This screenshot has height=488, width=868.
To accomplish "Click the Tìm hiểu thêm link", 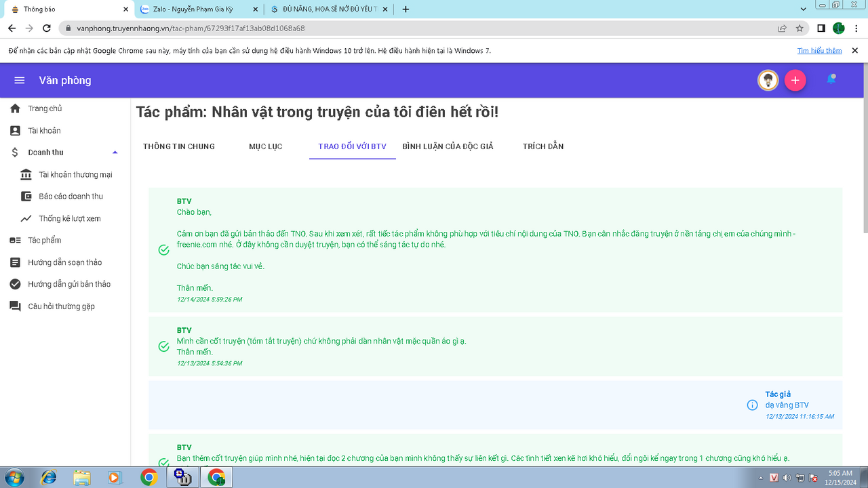I will pyautogui.click(x=819, y=51).
